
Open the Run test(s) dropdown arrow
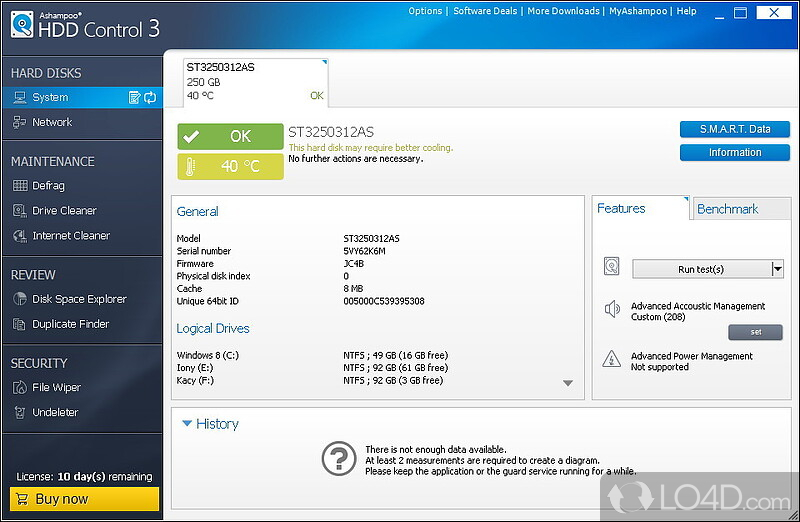pyautogui.click(x=777, y=269)
